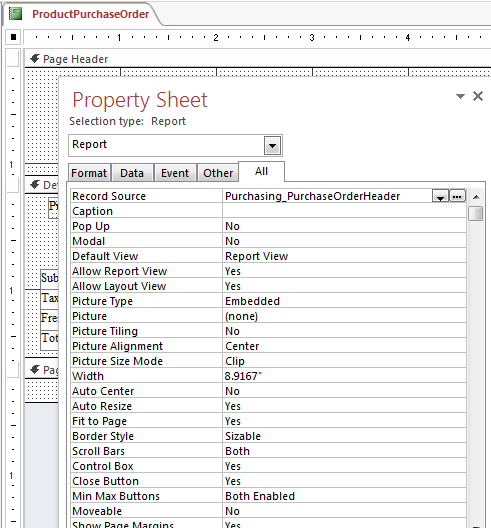Click the Picture value (none)

(241, 316)
